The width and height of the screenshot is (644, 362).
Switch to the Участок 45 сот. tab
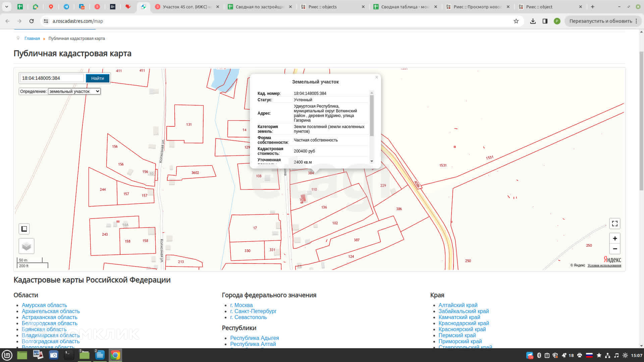pyautogui.click(x=186, y=7)
